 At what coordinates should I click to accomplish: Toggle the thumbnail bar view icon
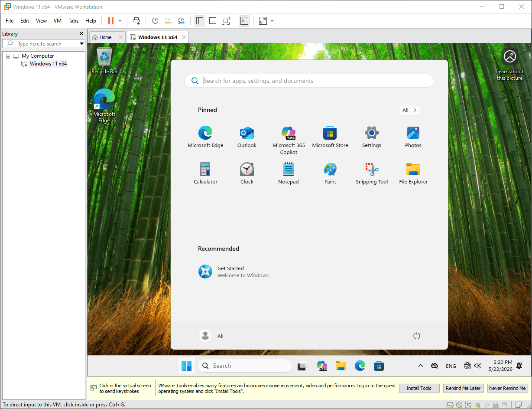point(213,21)
